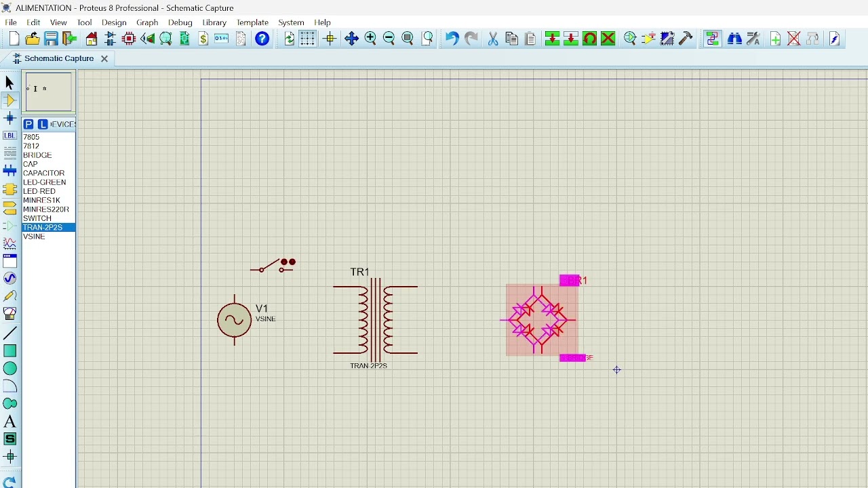Choose the Selection mode arrow tool
Image resolution: width=868 pixels, height=488 pixels.
pyautogui.click(x=9, y=83)
